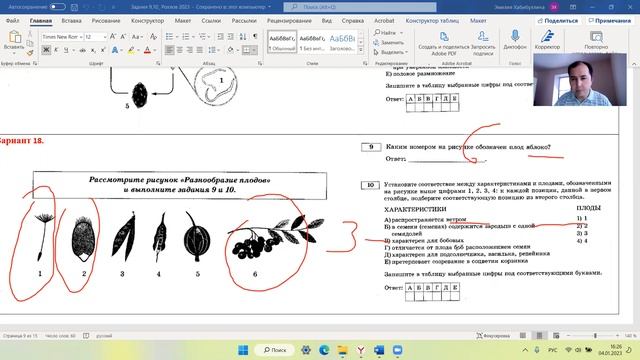Create and share an Adobe PDF
The width and height of the screenshot is (640, 360).
click(444, 43)
